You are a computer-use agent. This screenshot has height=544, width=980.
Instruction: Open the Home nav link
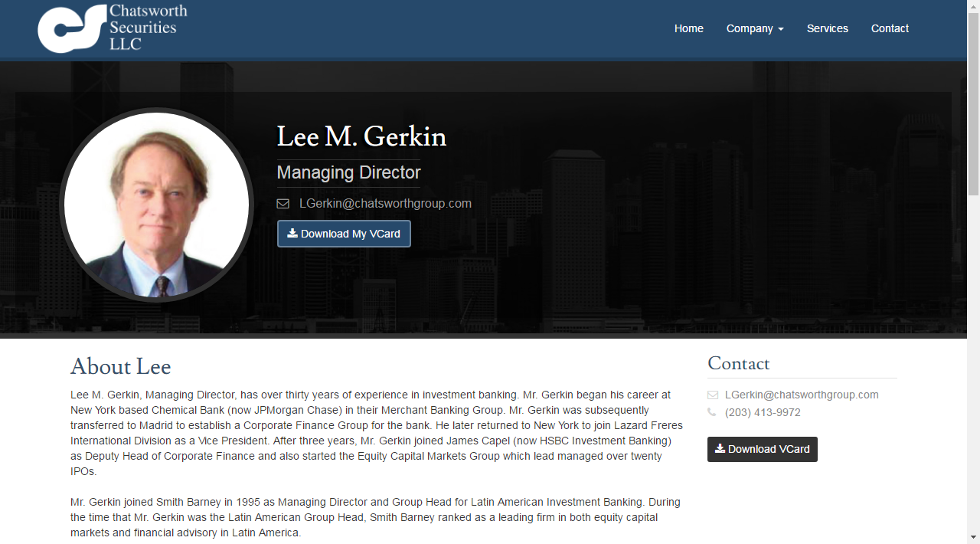[689, 28]
